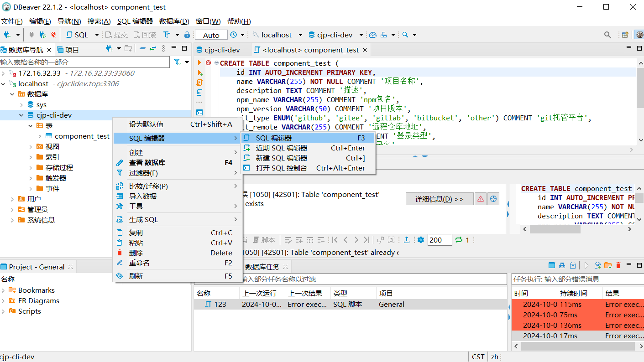Click the disconnect (red plug) toolbar icon

tap(53, 35)
